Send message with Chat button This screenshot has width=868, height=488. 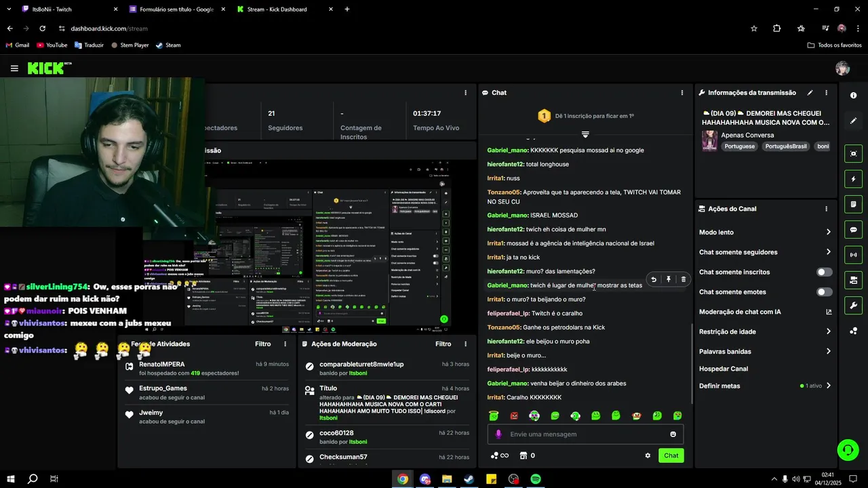click(671, 455)
